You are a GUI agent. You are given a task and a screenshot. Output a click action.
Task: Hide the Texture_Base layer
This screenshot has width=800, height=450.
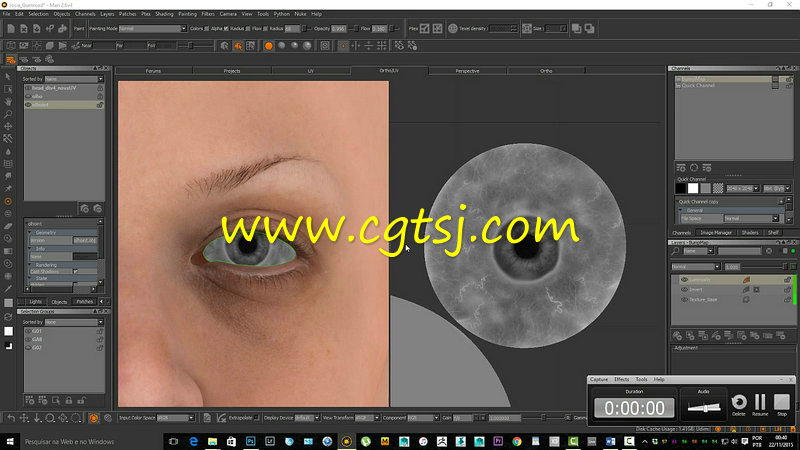[685, 299]
